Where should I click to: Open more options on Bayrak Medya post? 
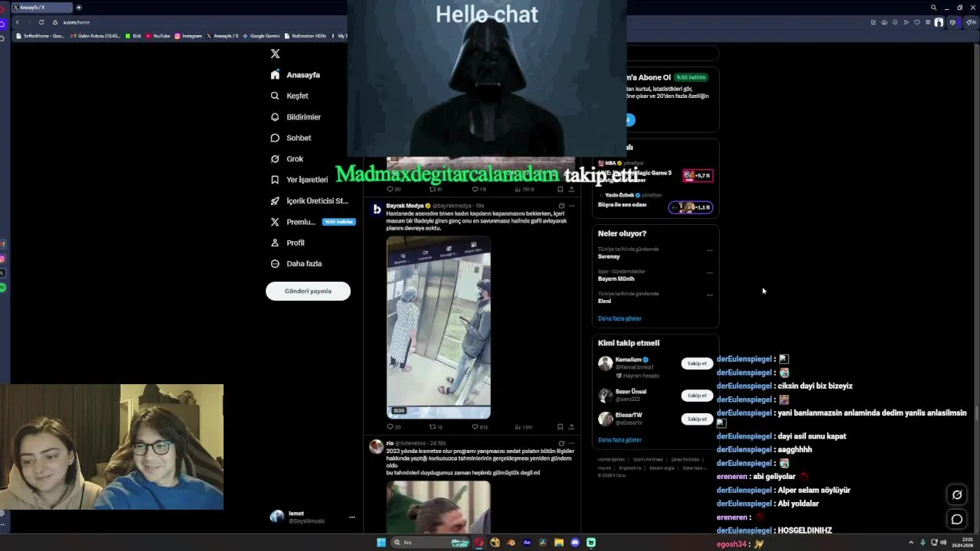pos(571,206)
